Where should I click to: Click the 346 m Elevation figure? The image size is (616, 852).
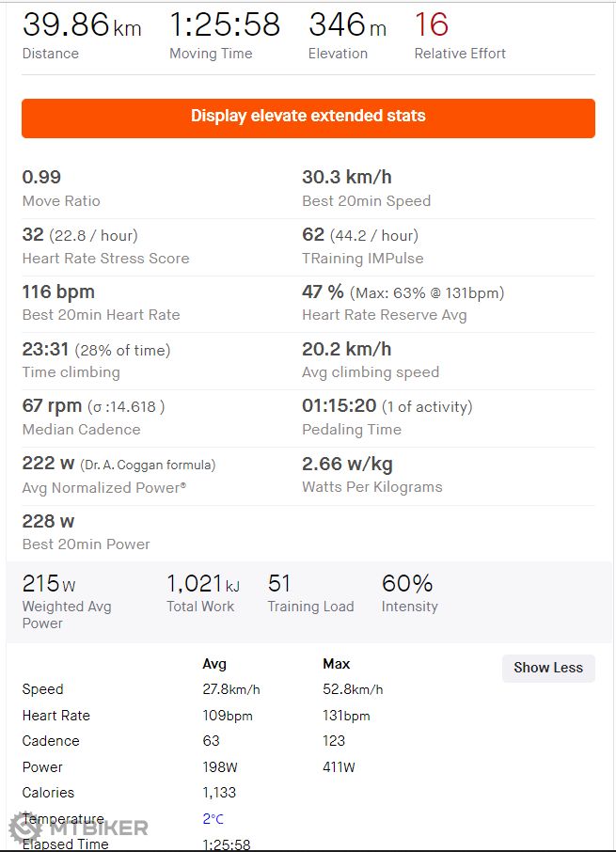(347, 25)
